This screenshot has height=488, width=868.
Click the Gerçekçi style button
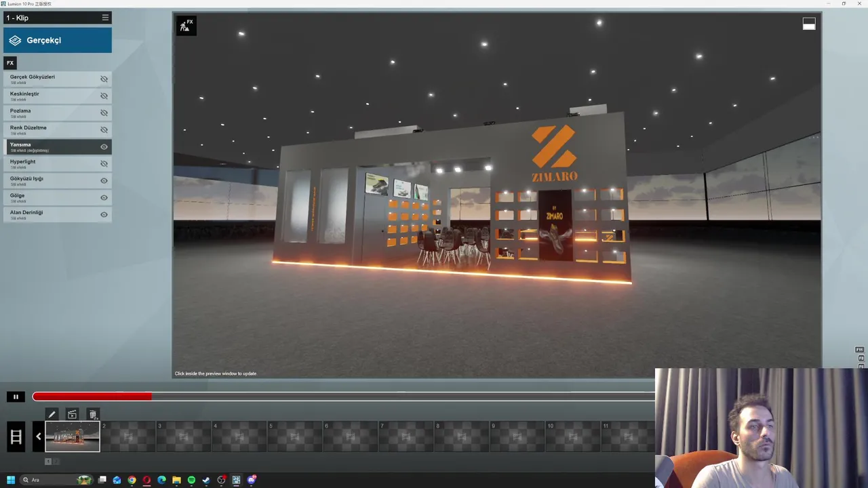(58, 40)
